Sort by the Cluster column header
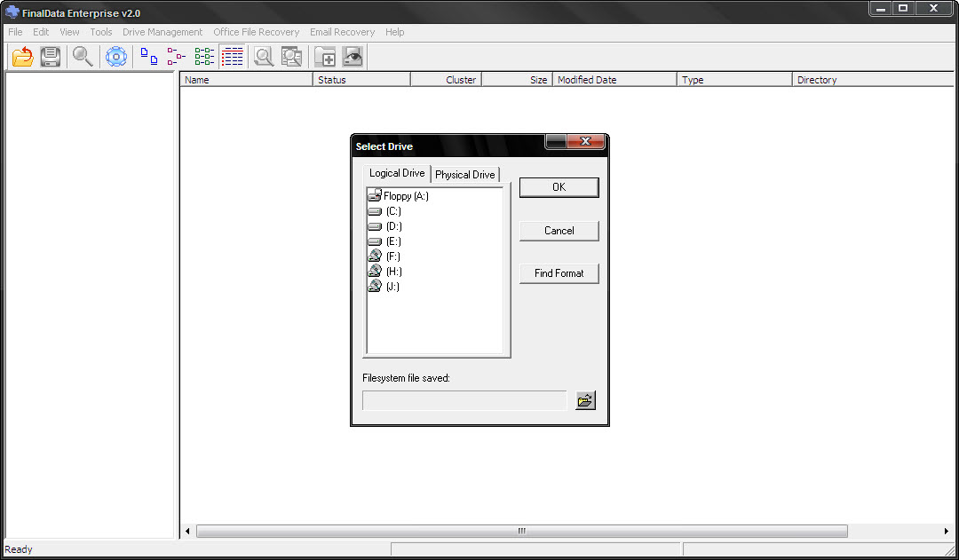959x560 pixels. (x=446, y=80)
